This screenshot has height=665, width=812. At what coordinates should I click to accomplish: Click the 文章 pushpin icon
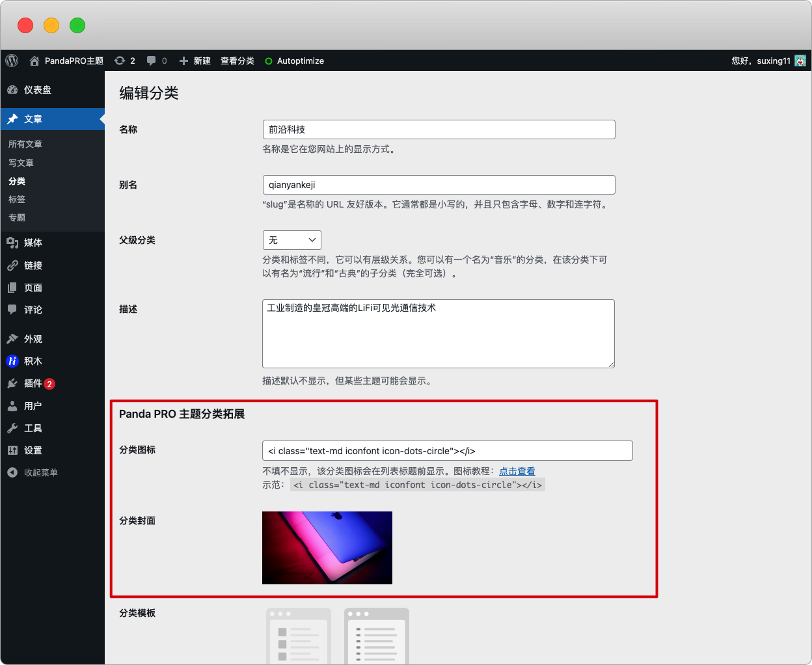(x=12, y=119)
